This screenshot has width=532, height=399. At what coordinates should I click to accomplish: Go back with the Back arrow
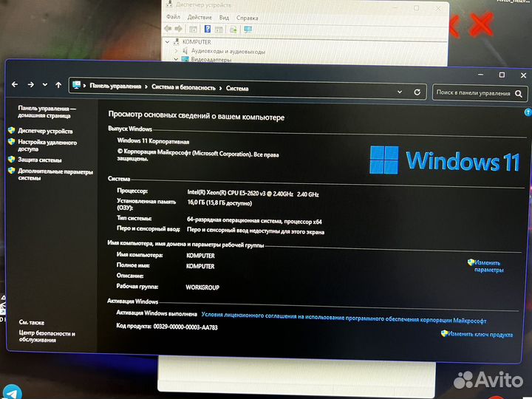click(x=15, y=84)
